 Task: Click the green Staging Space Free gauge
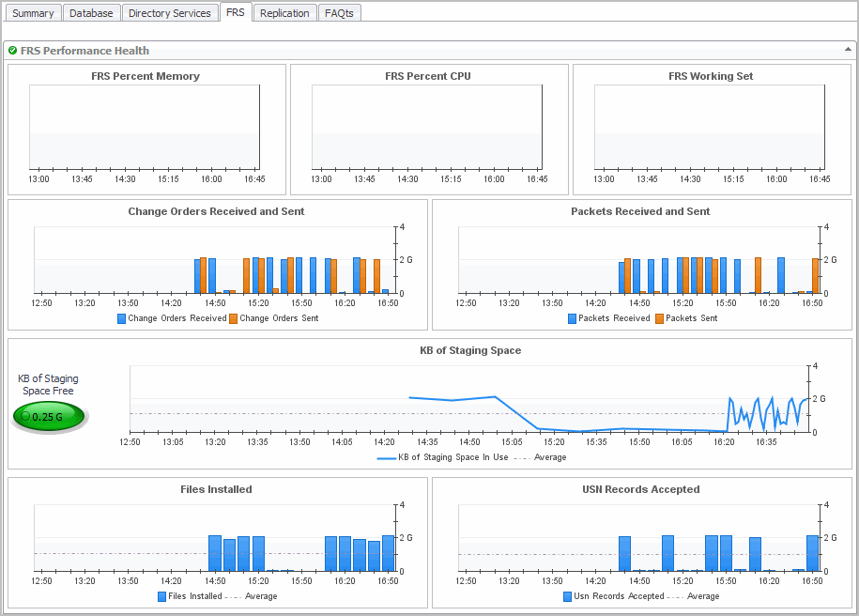point(49,416)
